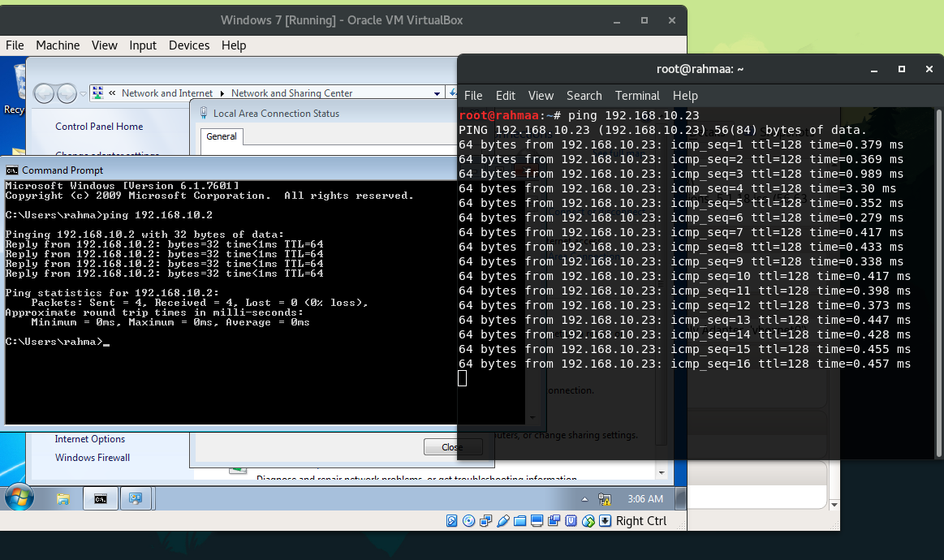Select the General tab in connection status dialog

point(222,136)
